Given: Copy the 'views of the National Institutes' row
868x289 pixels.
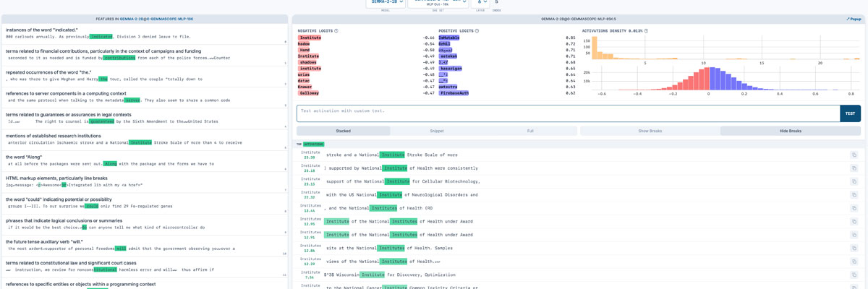Looking at the screenshot, I should click(854, 262).
